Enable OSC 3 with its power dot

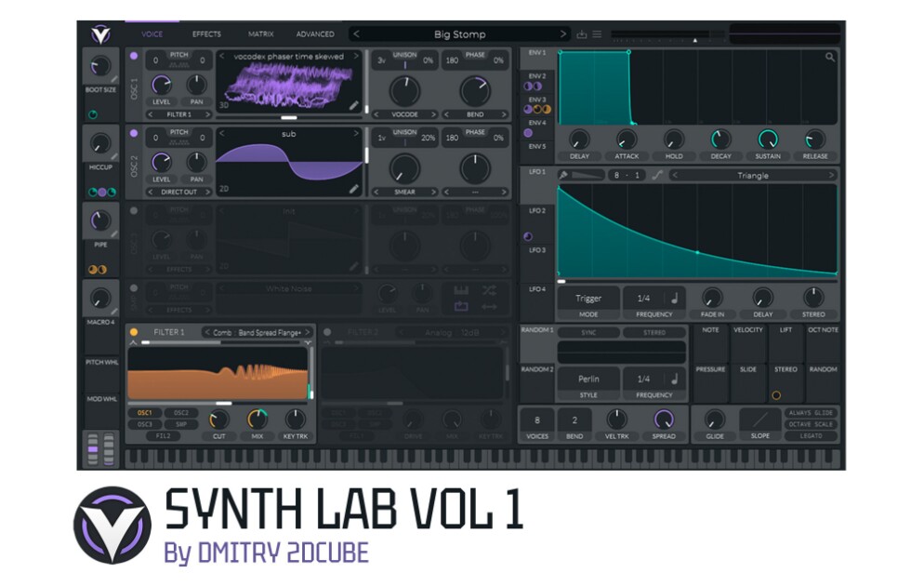(134, 210)
